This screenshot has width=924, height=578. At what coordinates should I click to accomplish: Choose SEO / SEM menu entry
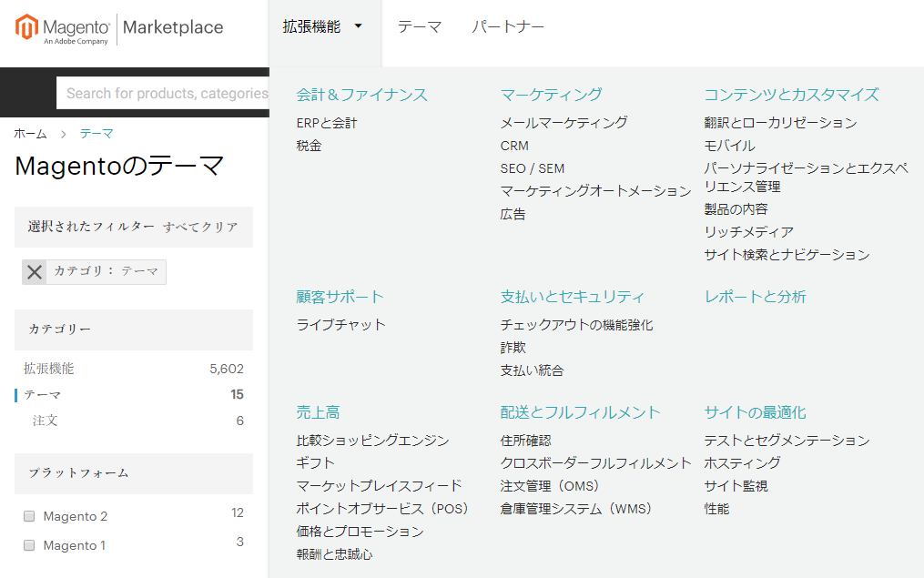pos(533,168)
